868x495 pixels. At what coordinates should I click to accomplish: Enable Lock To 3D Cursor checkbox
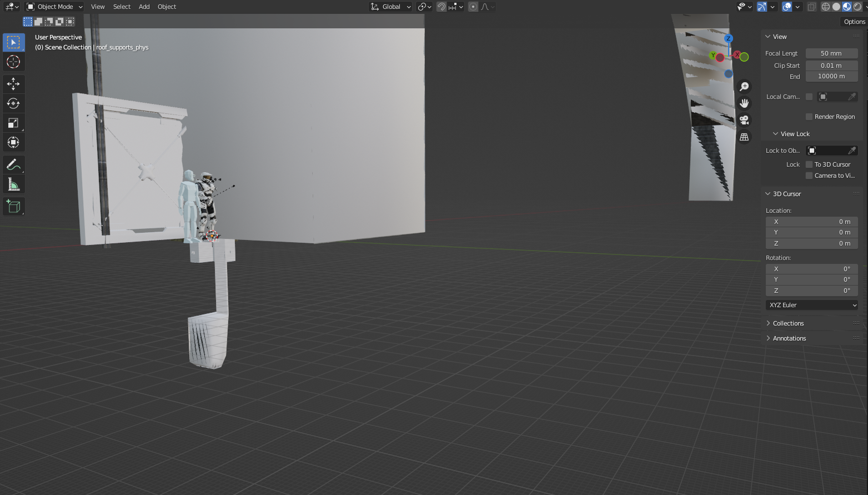pyautogui.click(x=809, y=164)
